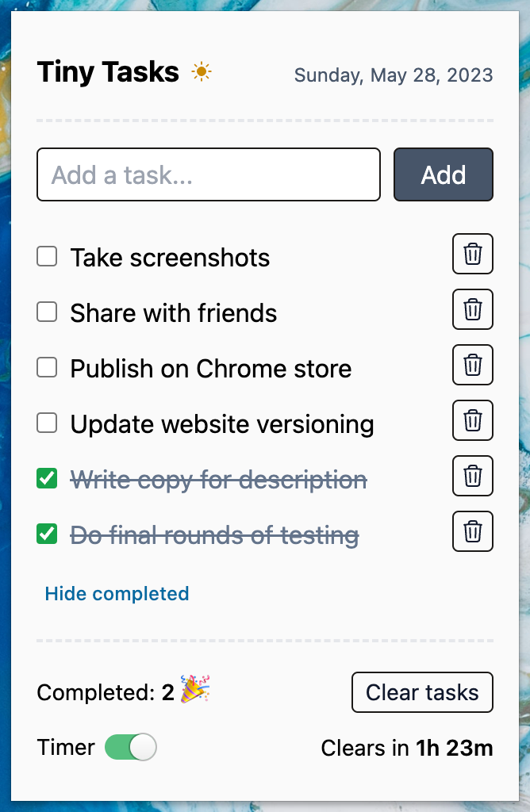Click the "Add a task..." input field
The width and height of the screenshot is (530, 812).
pos(208,174)
